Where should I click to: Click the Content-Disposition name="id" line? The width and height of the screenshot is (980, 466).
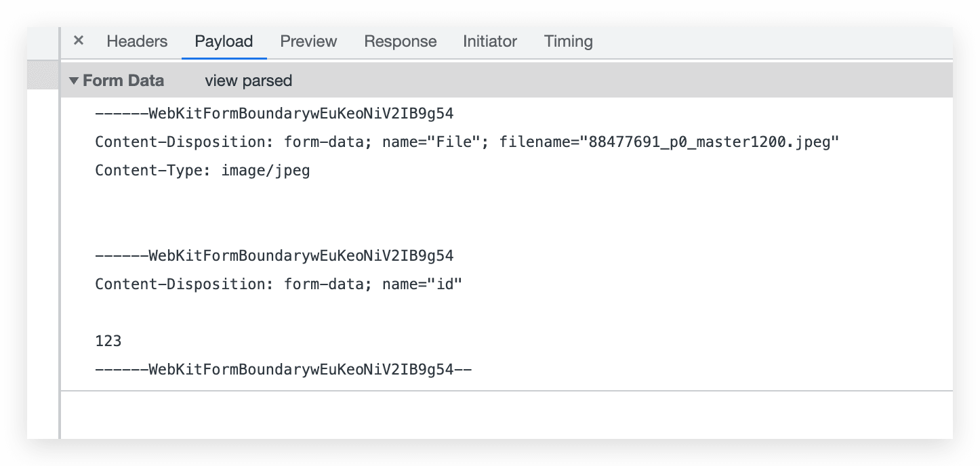pos(278,284)
